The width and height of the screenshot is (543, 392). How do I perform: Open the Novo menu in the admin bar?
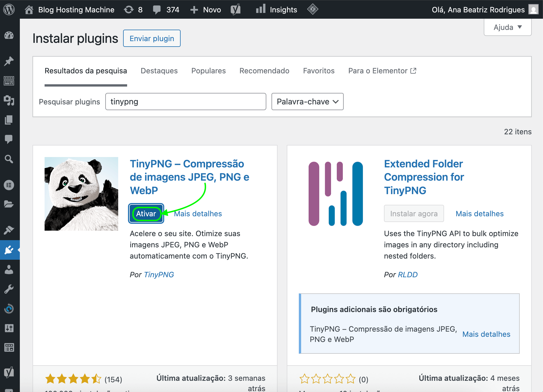click(x=212, y=10)
